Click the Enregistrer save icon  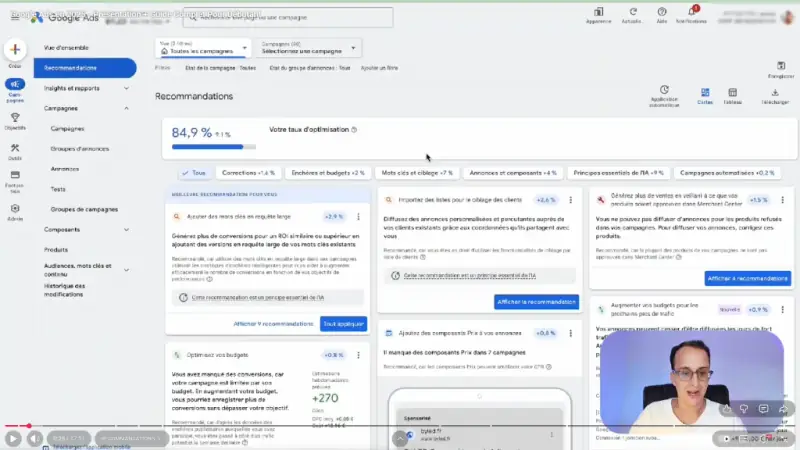[x=781, y=66]
